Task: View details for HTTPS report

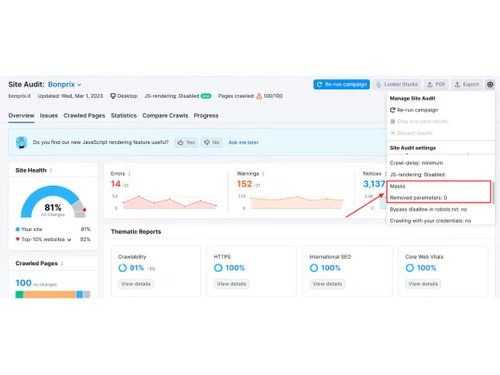Action: (x=231, y=284)
